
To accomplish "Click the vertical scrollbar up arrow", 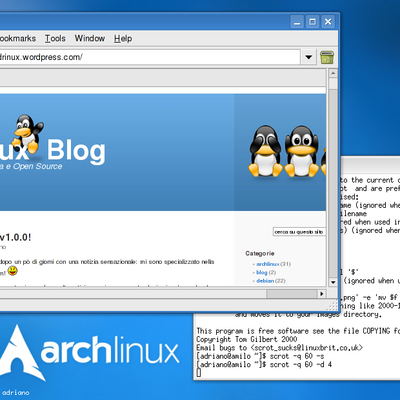I will coord(333,73).
